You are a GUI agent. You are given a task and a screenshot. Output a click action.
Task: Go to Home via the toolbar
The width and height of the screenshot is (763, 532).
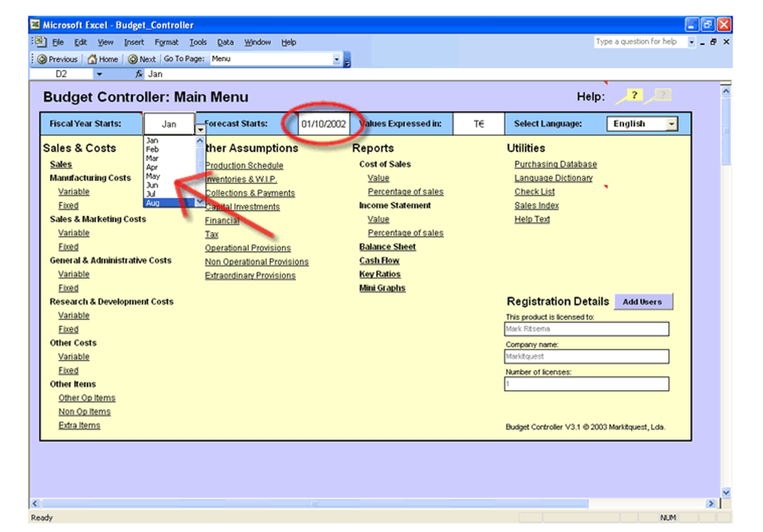click(103, 59)
